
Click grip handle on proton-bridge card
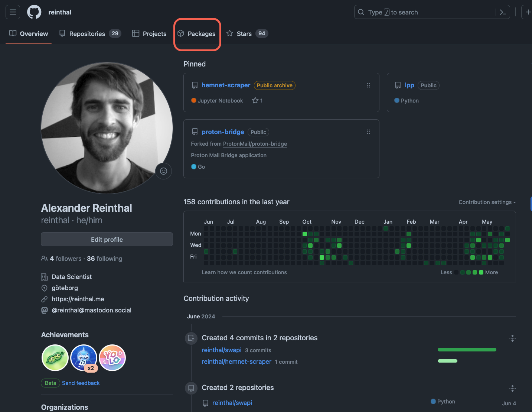pyautogui.click(x=368, y=132)
